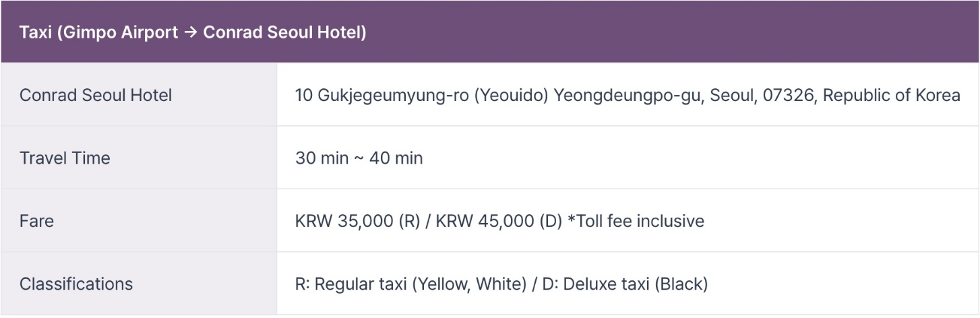Select the Conrad Seoul Hotel row label
This screenshot has height=318, width=980.
tap(96, 95)
